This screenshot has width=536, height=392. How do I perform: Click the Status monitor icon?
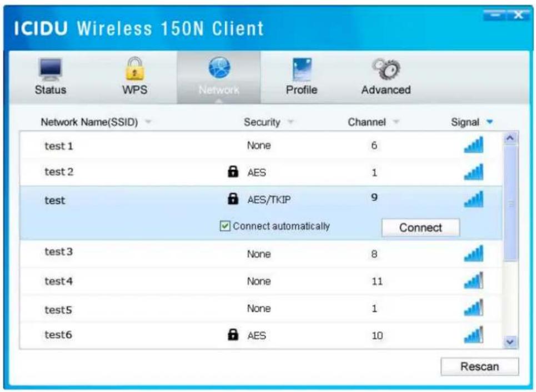(x=51, y=70)
